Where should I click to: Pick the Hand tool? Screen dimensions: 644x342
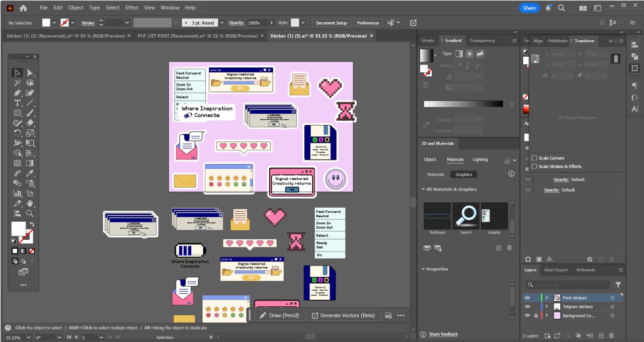[30, 203]
